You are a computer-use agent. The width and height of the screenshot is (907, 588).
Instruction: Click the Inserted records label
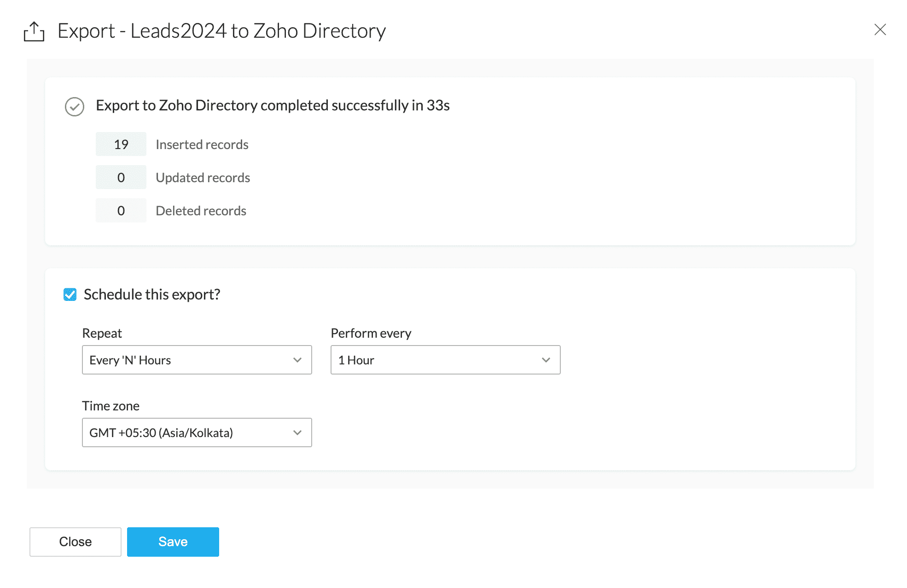click(202, 144)
